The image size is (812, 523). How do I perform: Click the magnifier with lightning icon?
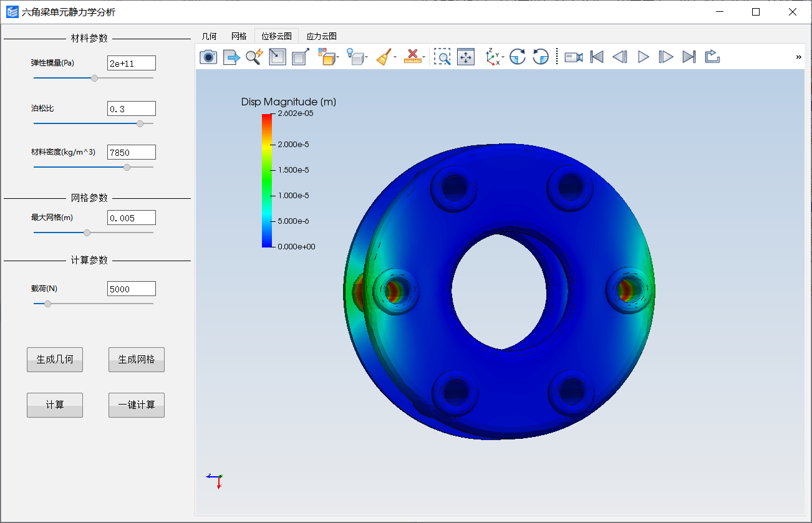coord(254,57)
